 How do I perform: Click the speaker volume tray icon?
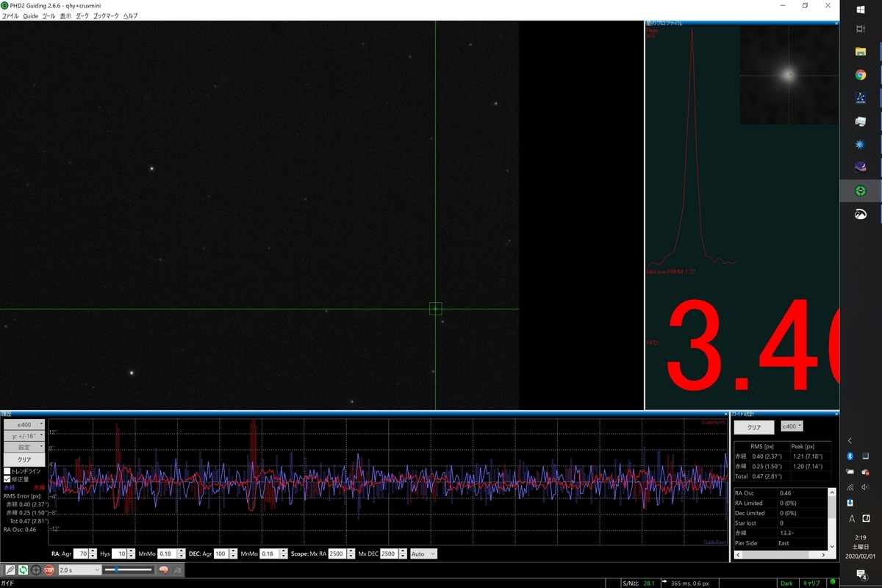pos(866,487)
